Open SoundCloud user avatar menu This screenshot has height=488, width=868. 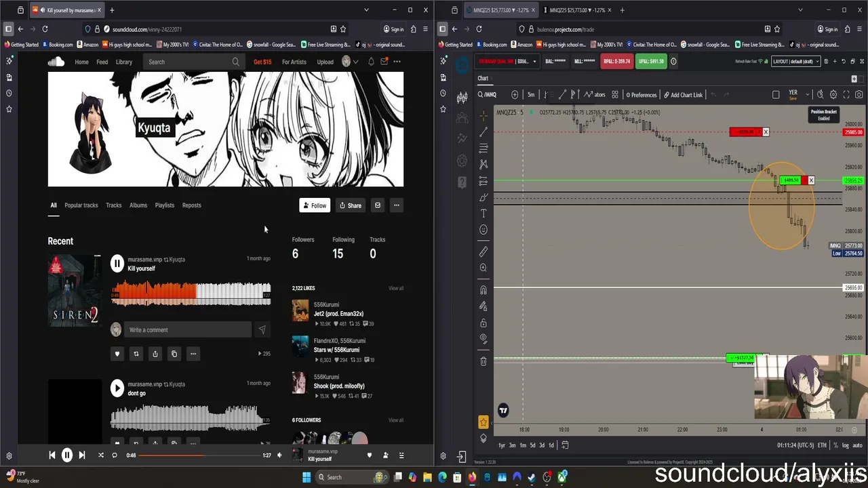(349, 62)
